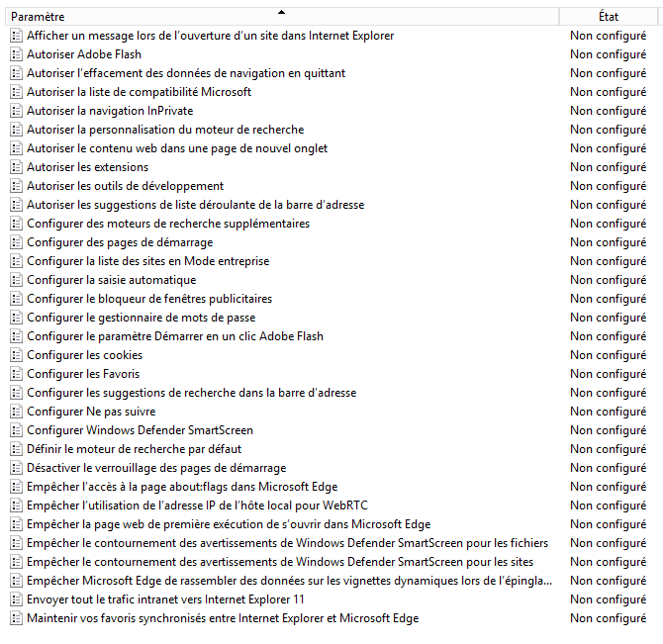Click policy icon beside Autoriser la personnalisation du moteur

click(x=16, y=130)
